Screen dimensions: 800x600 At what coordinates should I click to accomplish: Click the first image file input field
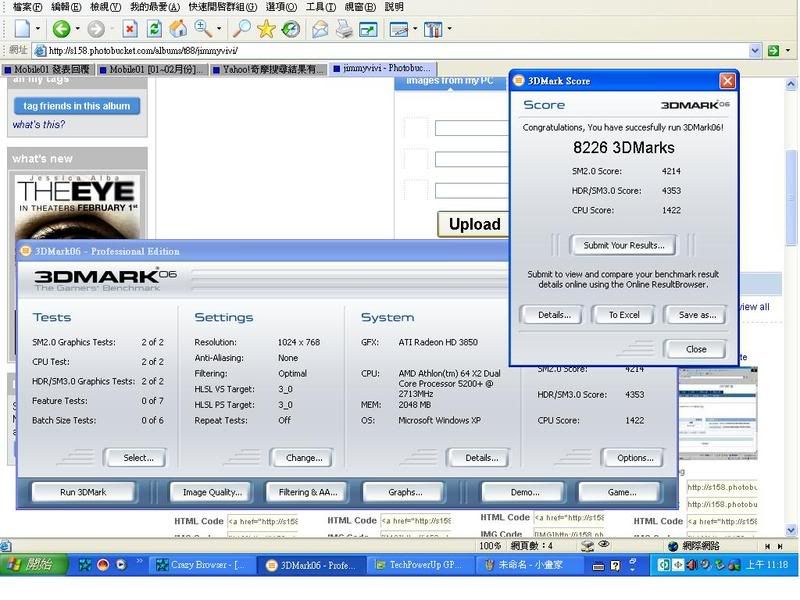472,128
